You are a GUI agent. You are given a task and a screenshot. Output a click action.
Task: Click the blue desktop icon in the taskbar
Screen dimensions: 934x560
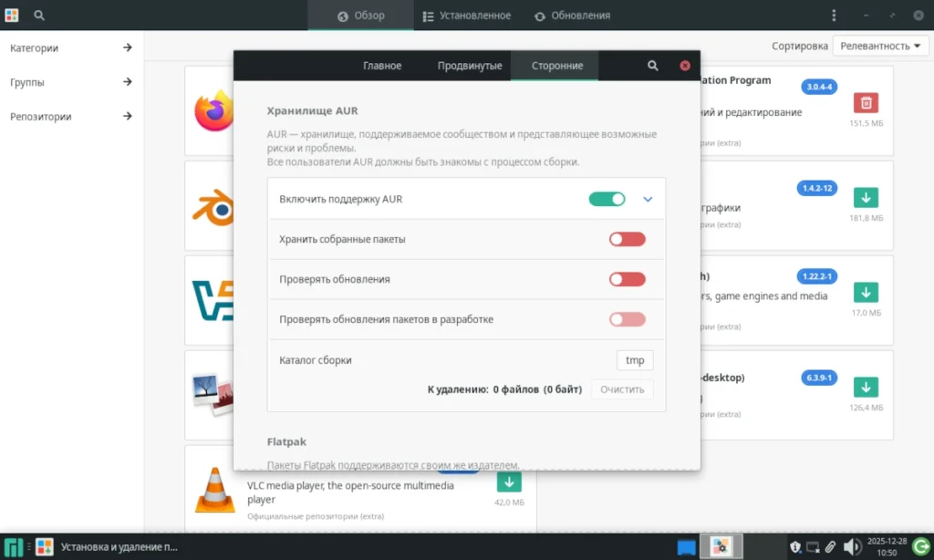(x=686, y=547)
